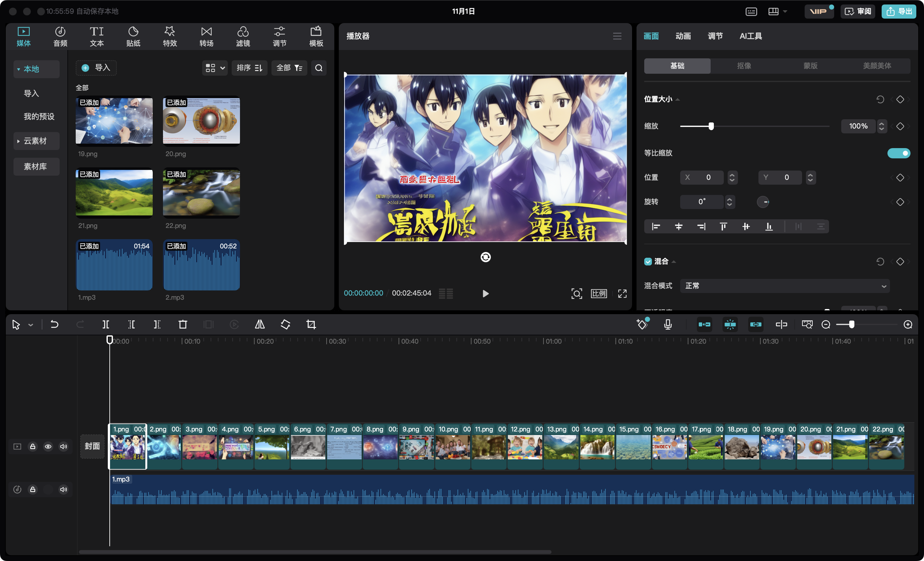Switch to the 调节 adjust tab in inspector

click(715, 36)
